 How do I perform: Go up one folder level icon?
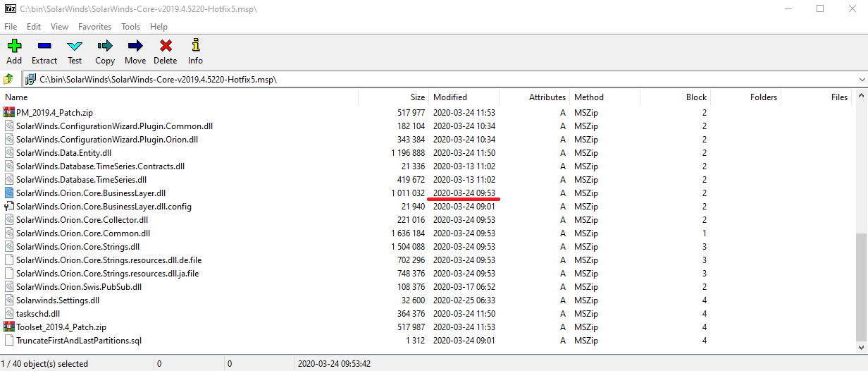pyautogui.click(x=9, y=79)
